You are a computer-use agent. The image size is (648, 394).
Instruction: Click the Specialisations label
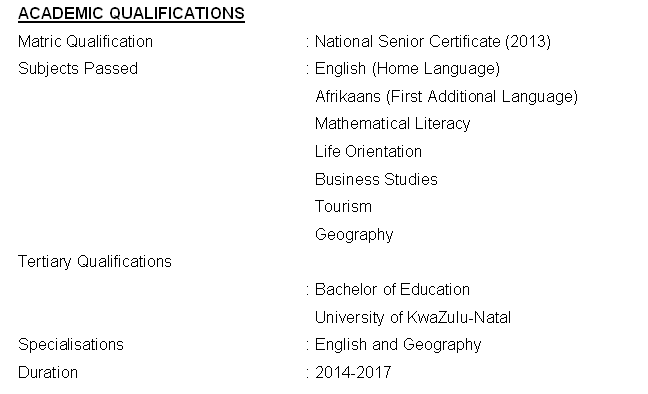click(71, 345)
